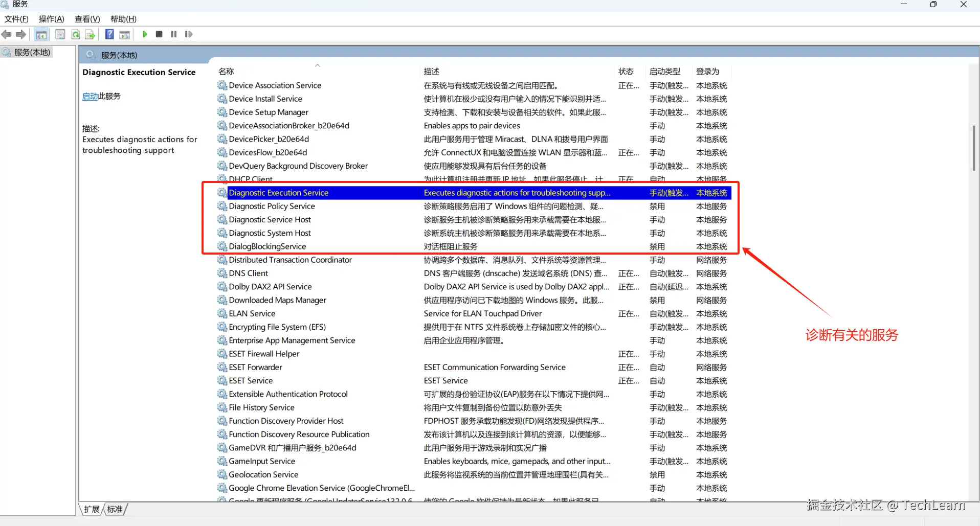The width and height of the screenshot is (980, 526).
Task: Select the highlighted Diagnostic Execution Service row
Action: click(x=474, y=193)
